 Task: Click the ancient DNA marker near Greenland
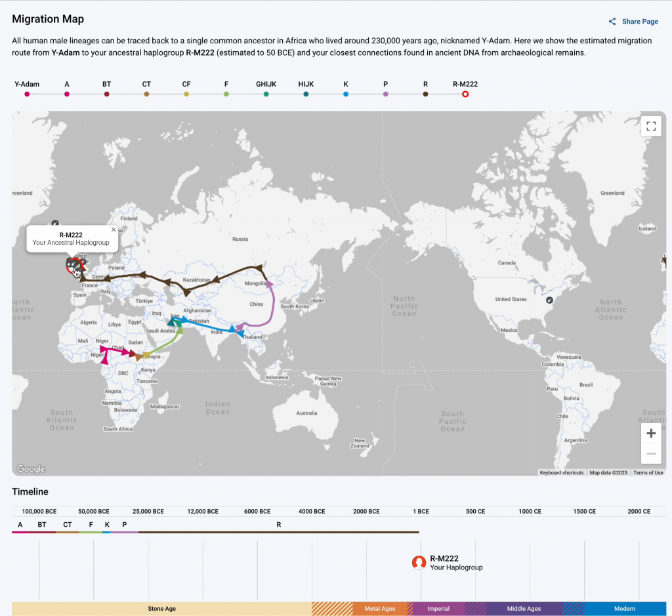point(55,222)
